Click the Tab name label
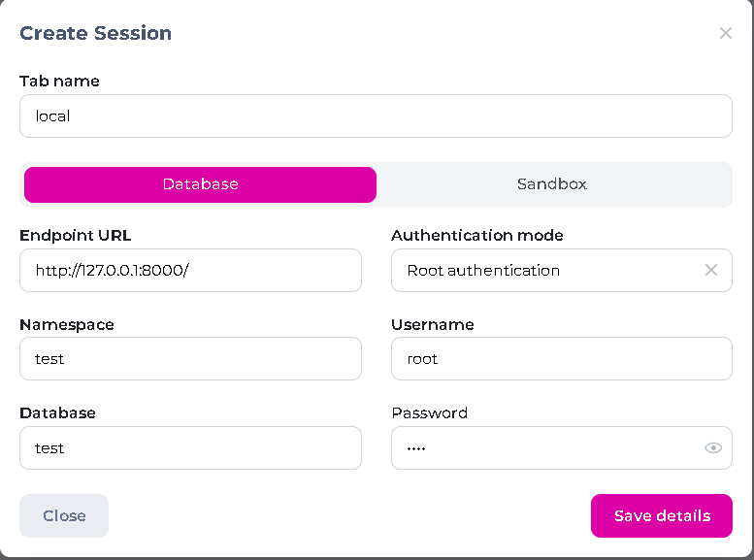Viewport: 754px width, 560px height. tap(59, 81)
